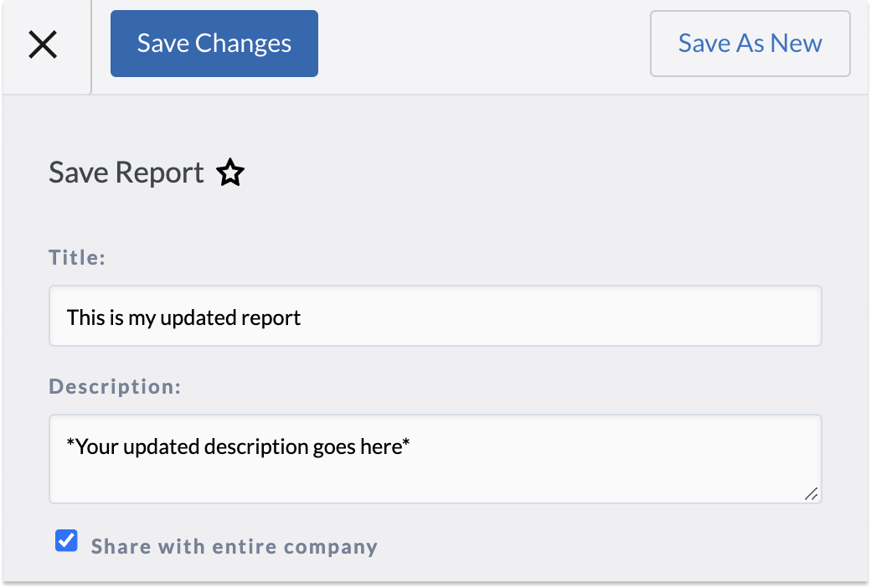Image resolution: width=871 pixels, height=588 pixels.
Task: Click the close X in the top left corner
Action: [44, 44]
